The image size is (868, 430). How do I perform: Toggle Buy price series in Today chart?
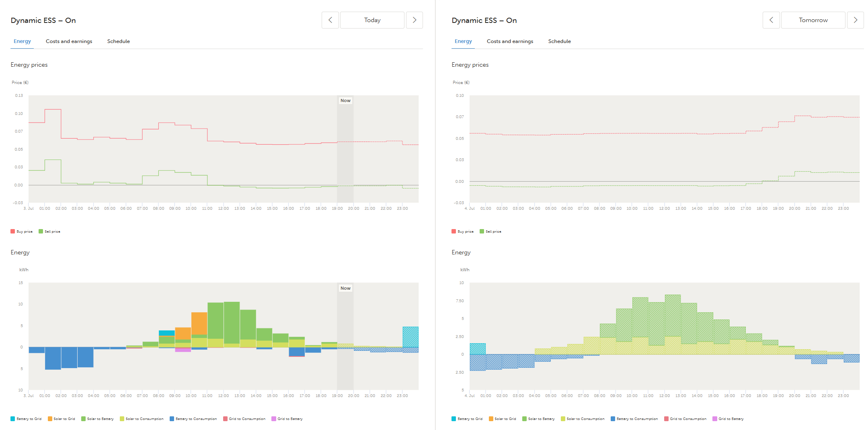coord(22,231)
